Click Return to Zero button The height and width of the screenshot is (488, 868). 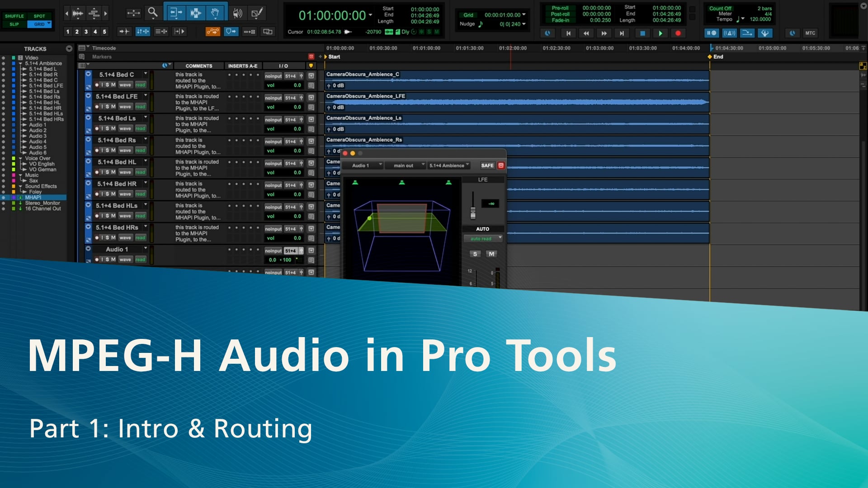click(568, 33)
